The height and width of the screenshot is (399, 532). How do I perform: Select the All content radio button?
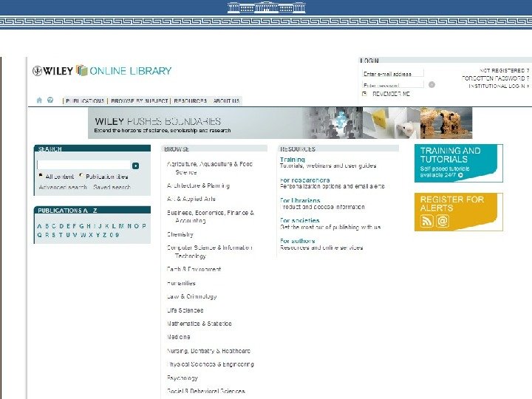[x=41, y=175]
